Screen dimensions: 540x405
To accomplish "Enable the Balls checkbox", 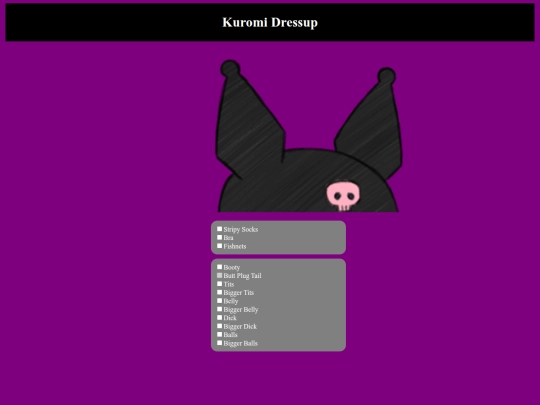I will pos(219,334).
